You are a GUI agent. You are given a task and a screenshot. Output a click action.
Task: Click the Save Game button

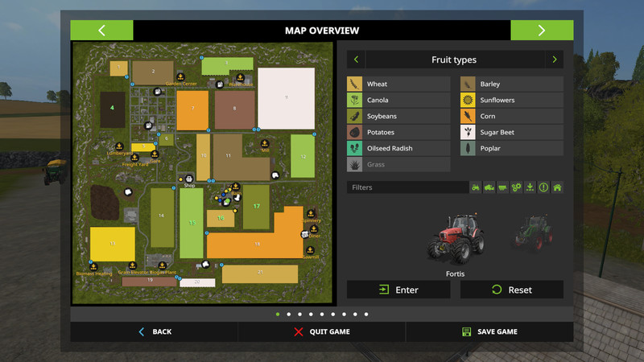(489, 331)
